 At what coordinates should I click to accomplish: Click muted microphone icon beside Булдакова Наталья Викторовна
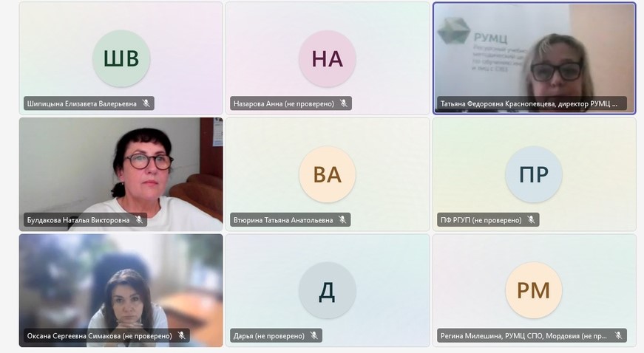point(139,220)
